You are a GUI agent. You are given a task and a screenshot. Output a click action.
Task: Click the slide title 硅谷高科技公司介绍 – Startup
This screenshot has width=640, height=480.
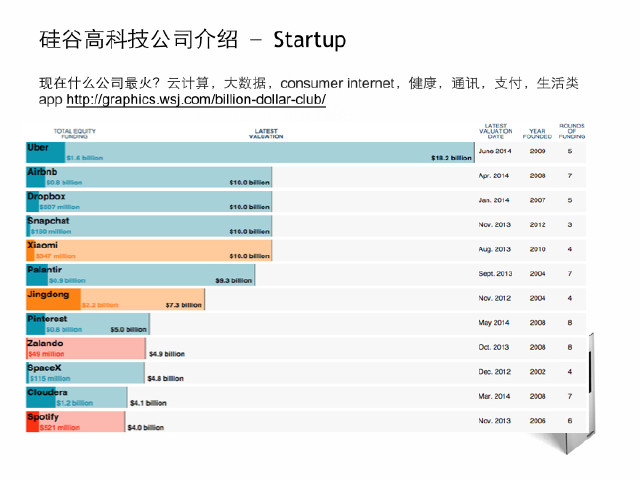coord(192,40)
